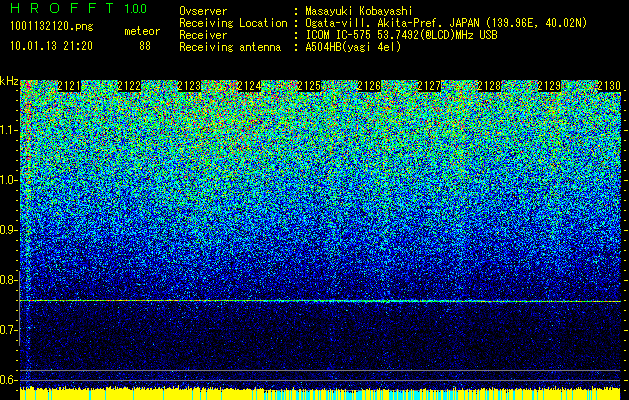
Task: Click the yellow signal-level bar graph at bottom
Action: 320,394
